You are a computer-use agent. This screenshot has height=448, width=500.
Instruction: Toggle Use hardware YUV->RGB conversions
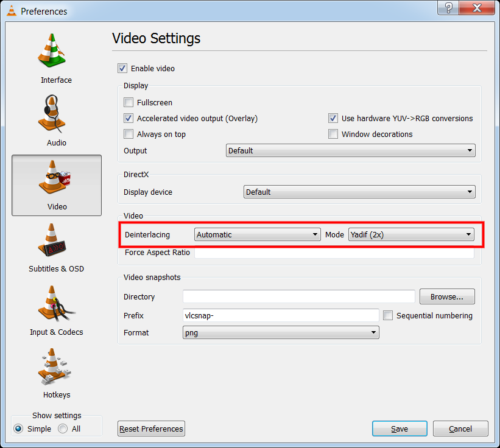pyautogui.click(x=333, y=118)
